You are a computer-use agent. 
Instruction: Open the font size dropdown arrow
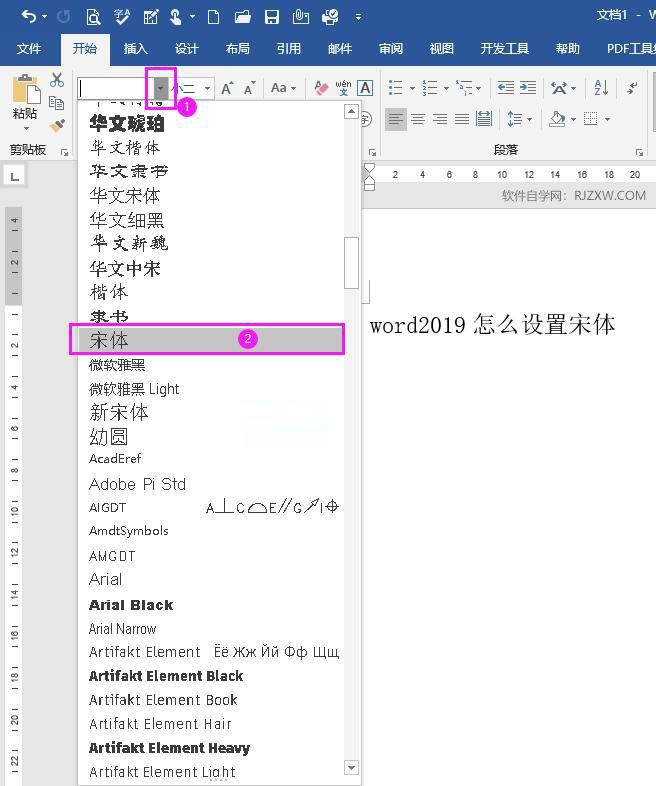[207, 89]
